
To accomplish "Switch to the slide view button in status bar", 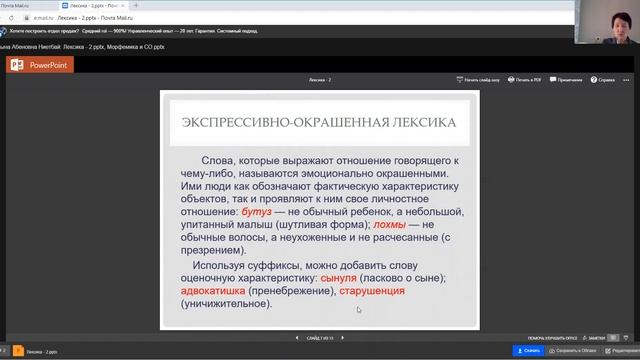I will coord(613,338).
